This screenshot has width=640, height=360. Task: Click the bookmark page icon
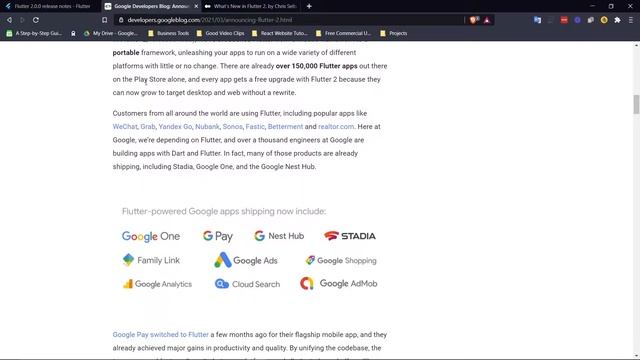click(x=104, y=20)
